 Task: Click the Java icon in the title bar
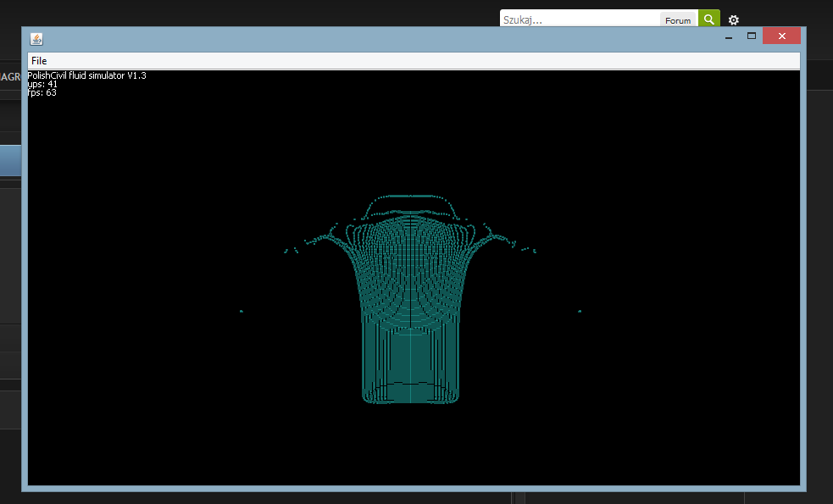click(x=36, y=39)
